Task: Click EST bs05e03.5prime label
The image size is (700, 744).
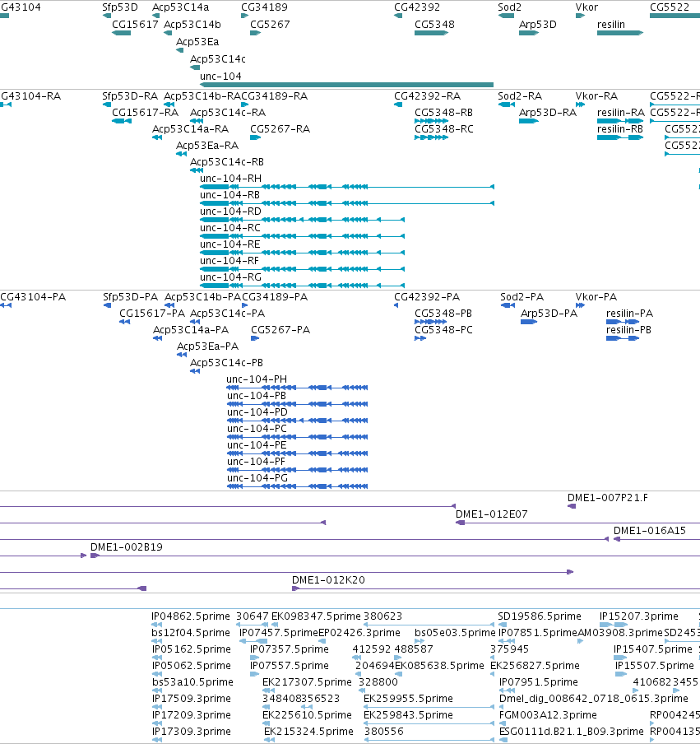Action: click(x=455, y=633)
